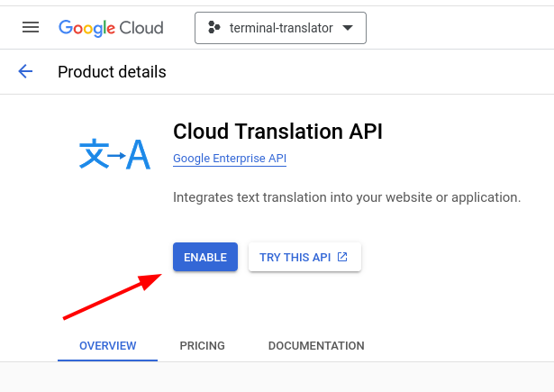This screenshot has width=554, height=392.
Task: Enable the Cloud Translation API
Action: pyautogui.click(x=205, y=257)
